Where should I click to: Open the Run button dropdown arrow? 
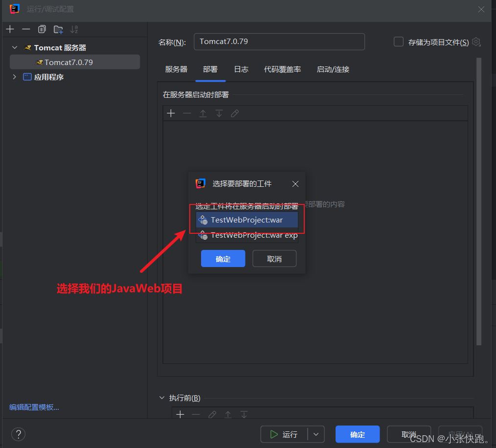(x=316, y=434)
